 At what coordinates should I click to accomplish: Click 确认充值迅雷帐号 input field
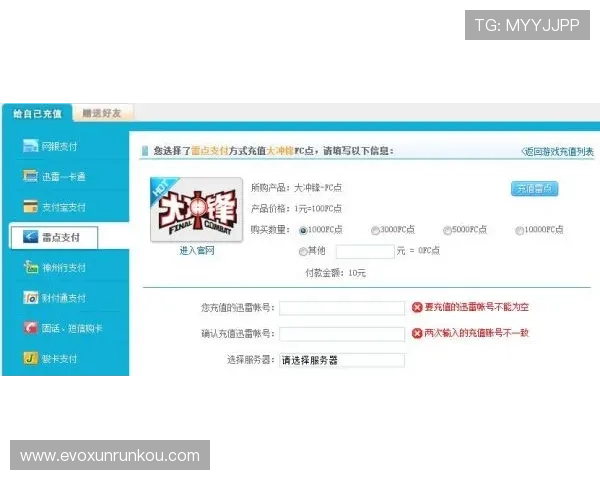pos(342,334)
